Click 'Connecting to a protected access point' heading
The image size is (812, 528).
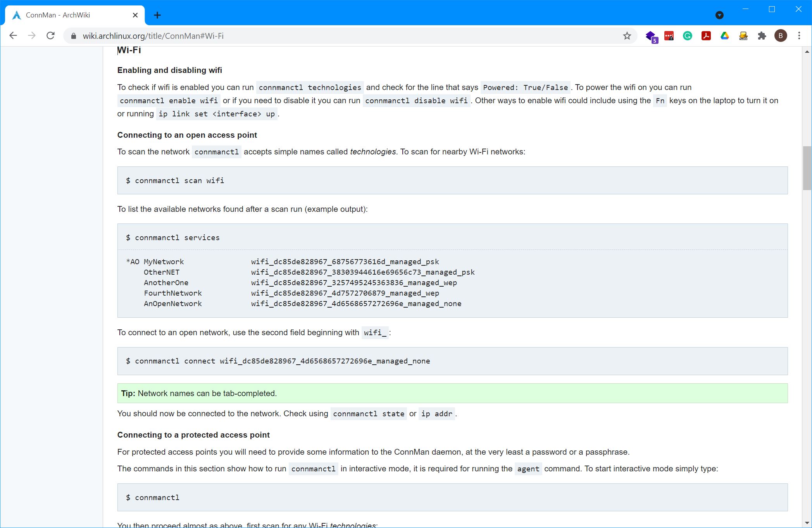point(193,435)
